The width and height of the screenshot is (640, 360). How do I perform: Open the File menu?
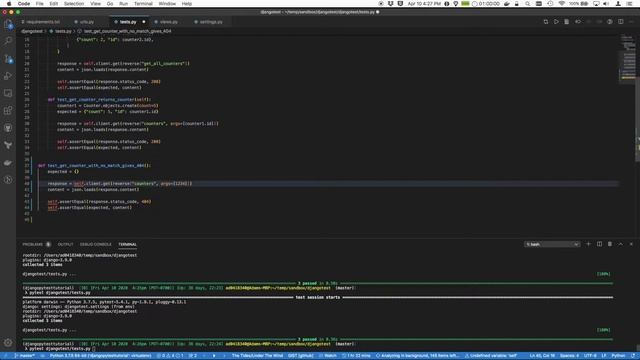40,4
